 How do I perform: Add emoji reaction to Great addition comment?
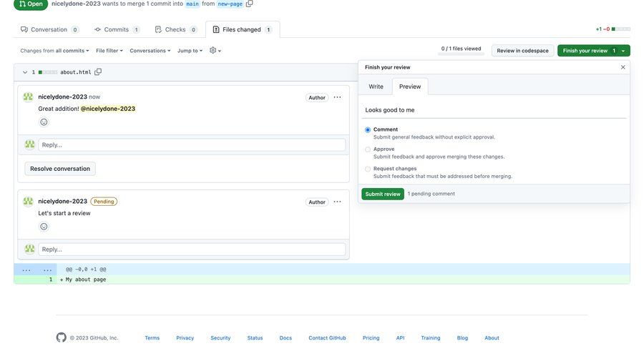[44, 122]
